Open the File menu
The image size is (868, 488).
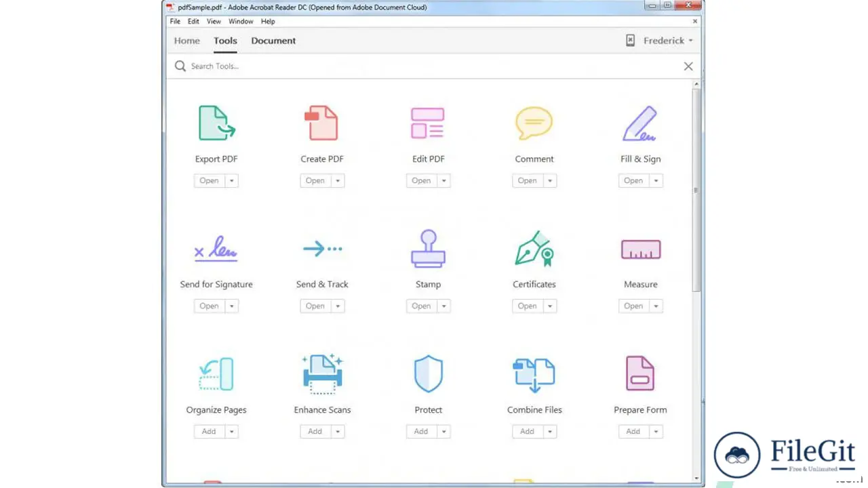pos(175,21)
